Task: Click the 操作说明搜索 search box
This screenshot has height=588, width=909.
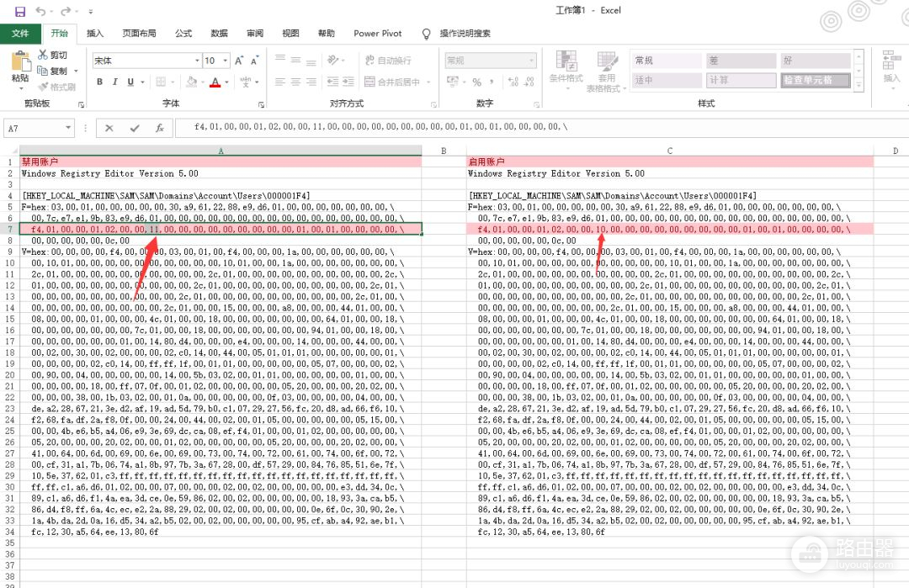Action: pos(465,33)
